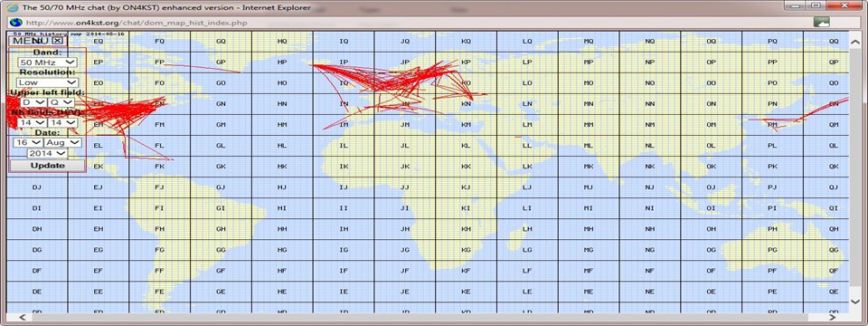868x326 pixels.
Task: Expand the upper left field D dropdown
Action: (33, 102)
